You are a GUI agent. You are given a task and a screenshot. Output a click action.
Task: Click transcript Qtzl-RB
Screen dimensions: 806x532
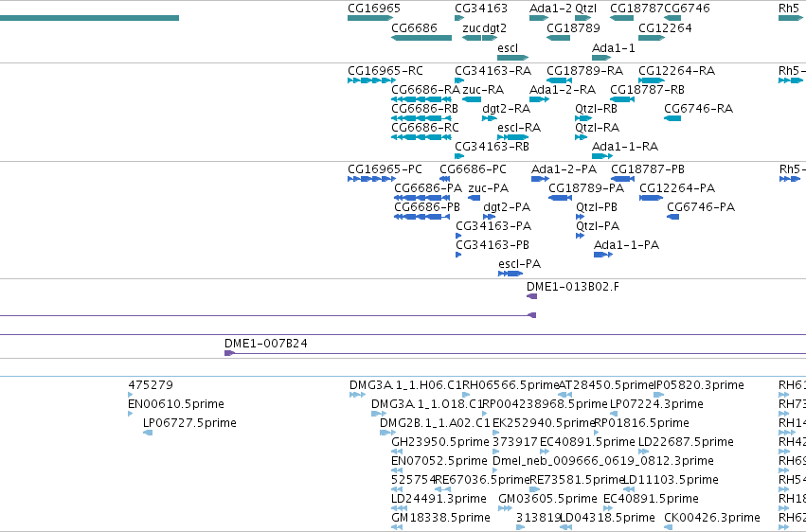(x=583, y=118)
